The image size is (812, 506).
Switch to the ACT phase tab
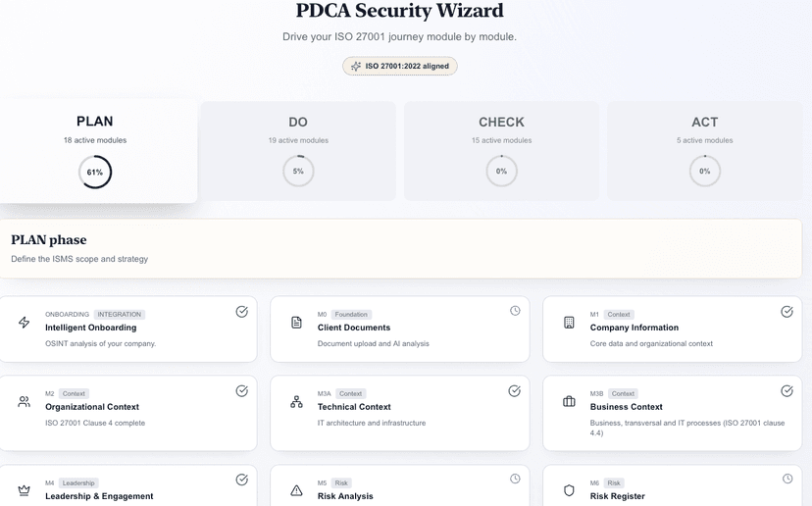point(704,151)
